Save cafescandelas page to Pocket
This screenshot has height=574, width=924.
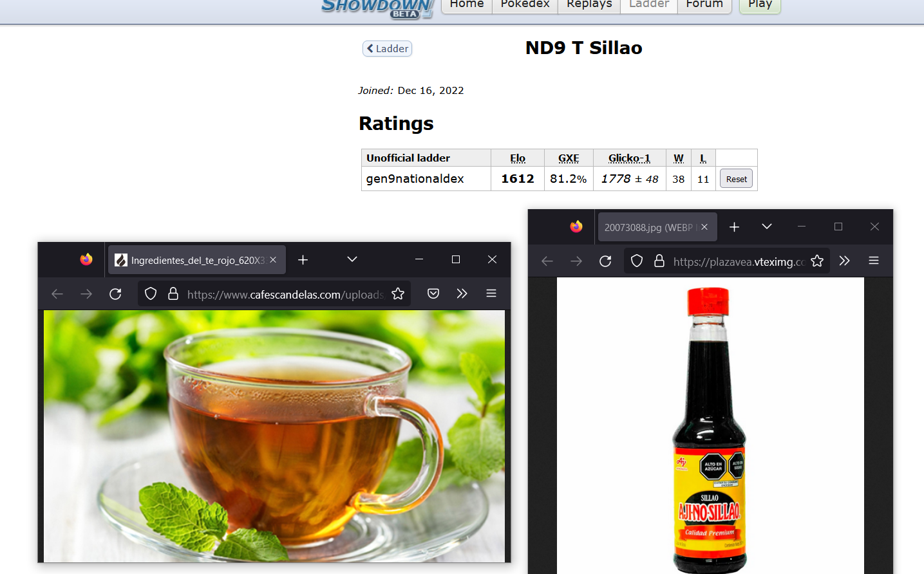coord(433,294)
